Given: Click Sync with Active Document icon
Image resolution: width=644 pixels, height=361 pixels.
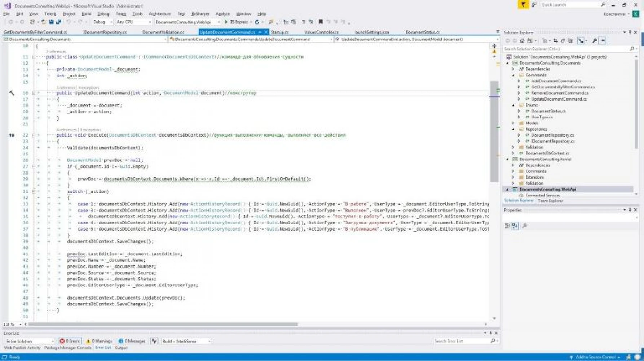Looking at the screenshot, I should pyautogui.click(x=555, y=41).
